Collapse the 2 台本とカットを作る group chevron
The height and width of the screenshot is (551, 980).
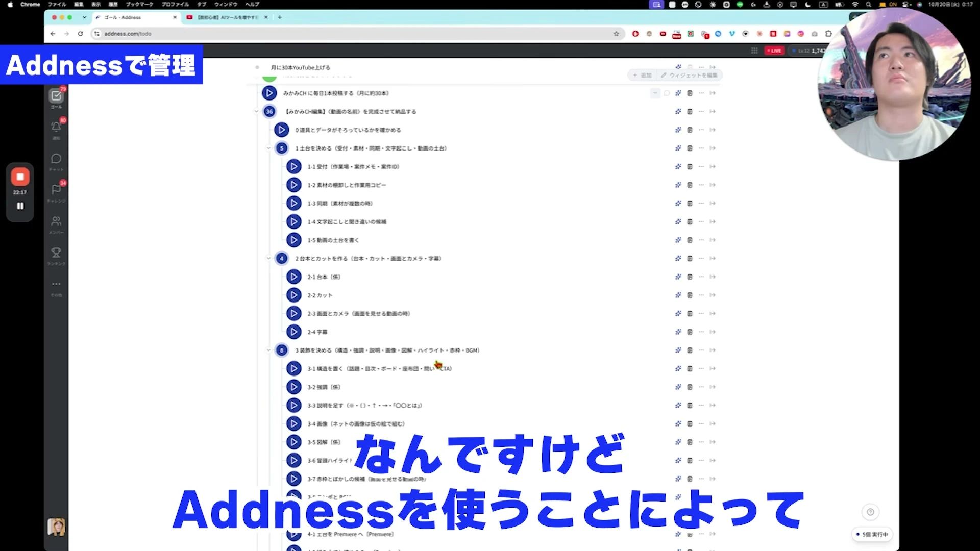pos(269,259)
